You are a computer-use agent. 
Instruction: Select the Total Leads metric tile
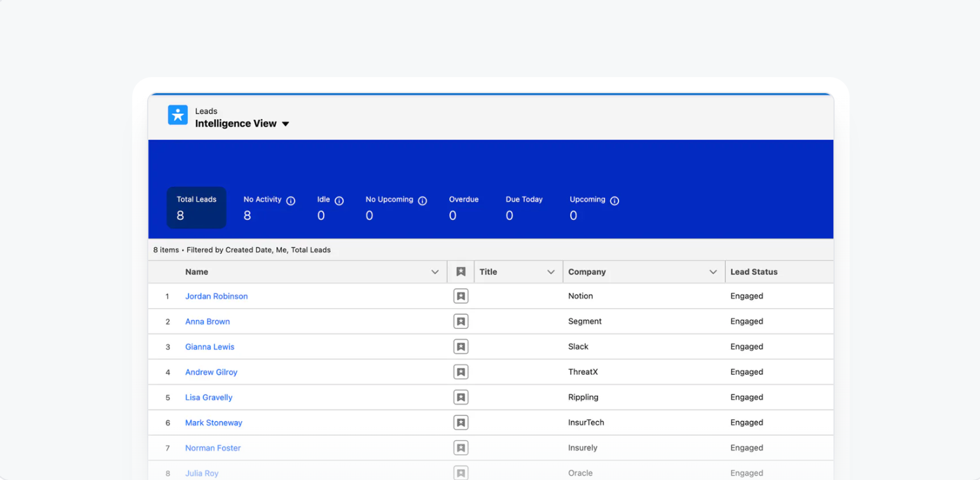pyautogui.click(x=196, y=208)
